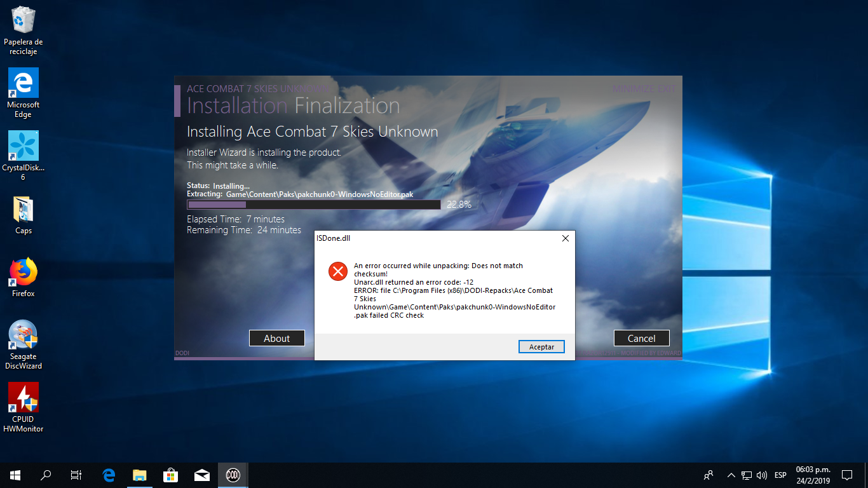
Task: Open the volume control in the system tray
Action: pyautogui.click(x=761, y=475)
